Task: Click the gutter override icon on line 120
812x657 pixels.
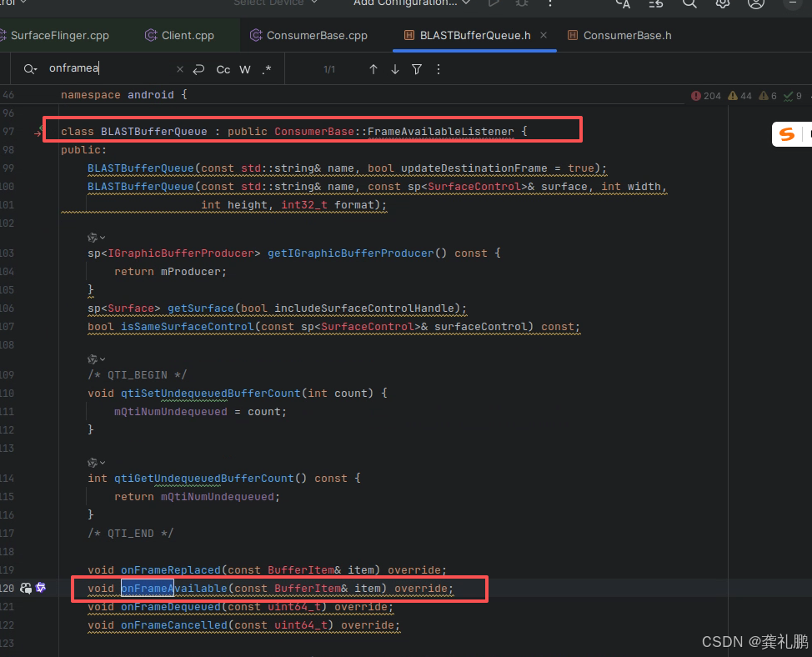Action: 26,589
